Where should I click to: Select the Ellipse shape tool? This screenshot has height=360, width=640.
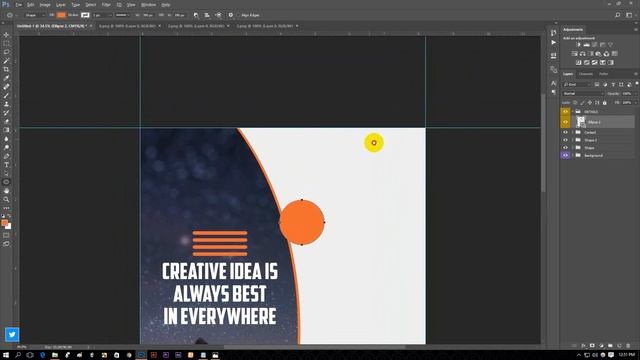[x=6, y=182]
